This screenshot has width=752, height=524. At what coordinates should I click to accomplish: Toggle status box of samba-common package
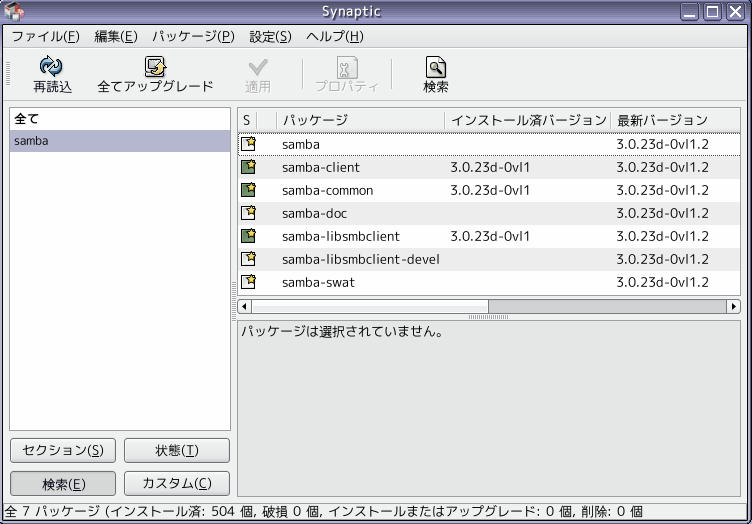click(x=248, y=189)
